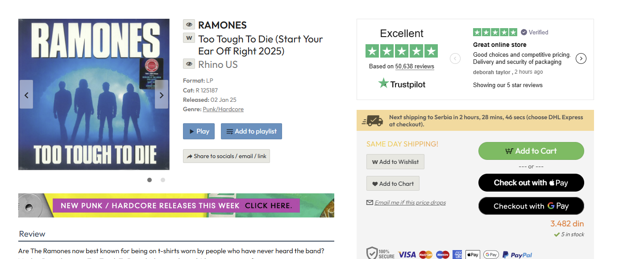
Task: Add to Wishlist button
Action: (x=395, y=162)
